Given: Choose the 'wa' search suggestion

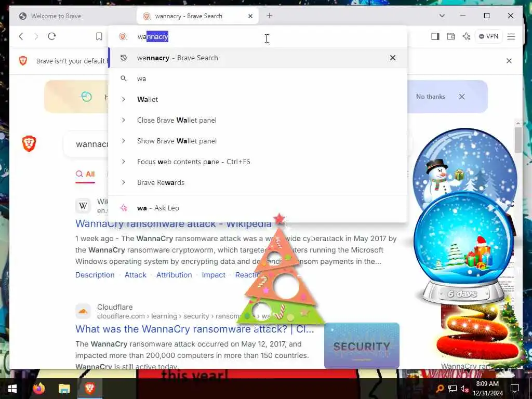Looking at the screenshot, I should point(258,79).
